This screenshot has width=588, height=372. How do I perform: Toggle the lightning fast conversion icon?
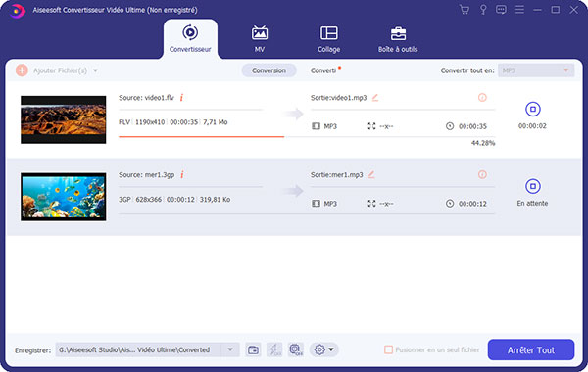[x=274, y=349]
